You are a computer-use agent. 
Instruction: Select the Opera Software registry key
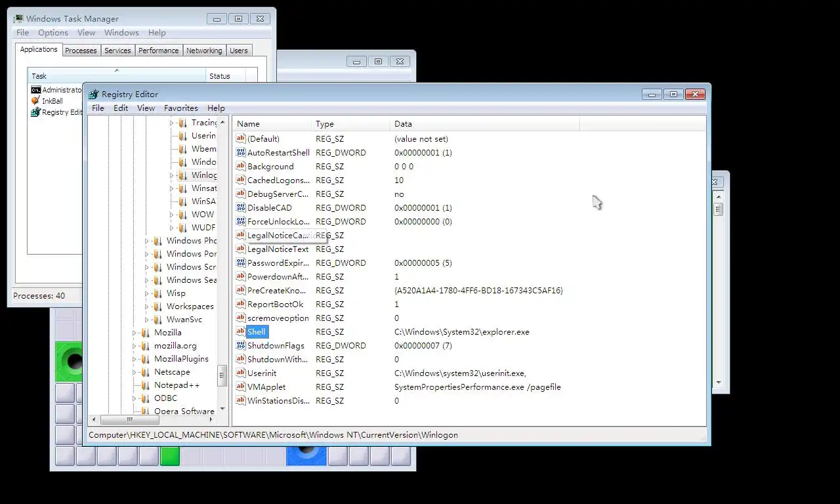click(184, 411)
